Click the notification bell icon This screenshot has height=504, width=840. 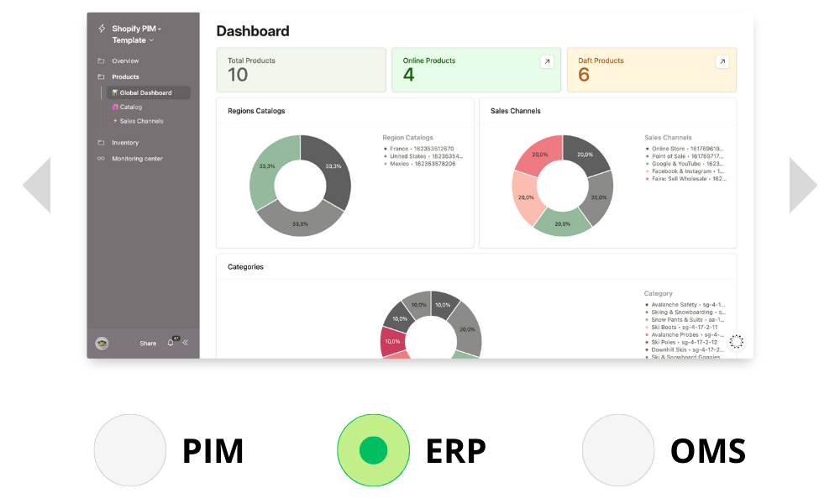[171, 343]
